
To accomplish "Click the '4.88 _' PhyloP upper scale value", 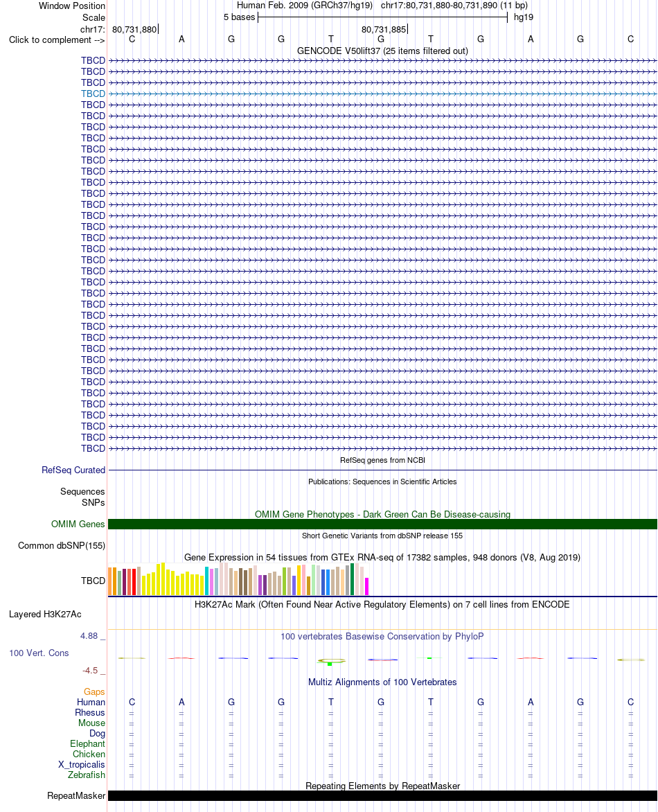I will click(x=93, y=636).
